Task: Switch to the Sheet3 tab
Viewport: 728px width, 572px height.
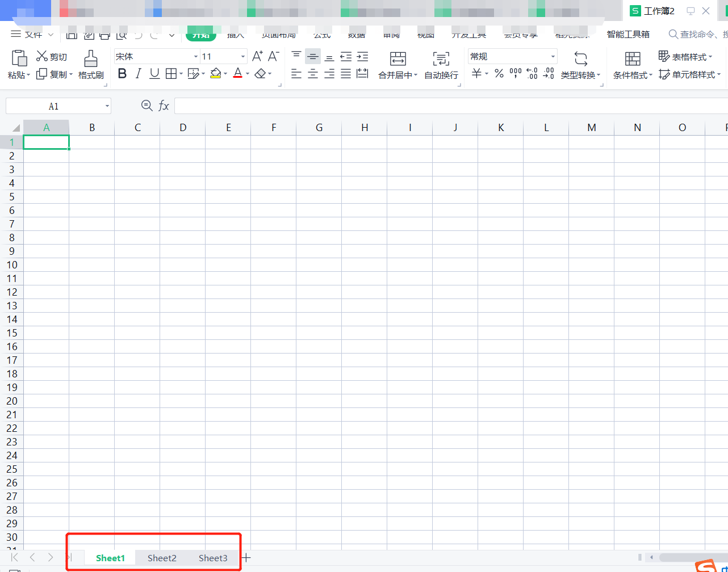Action: point(213,558)
